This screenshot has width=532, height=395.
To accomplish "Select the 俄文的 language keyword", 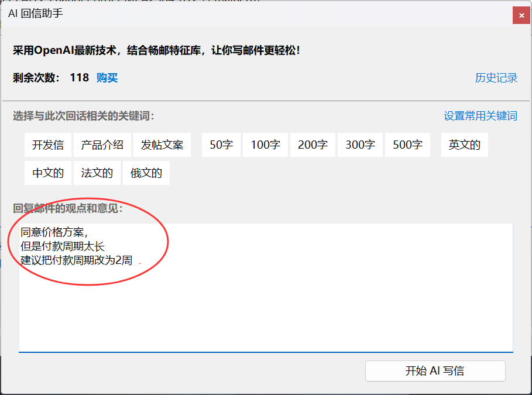I will pos(146,173).
